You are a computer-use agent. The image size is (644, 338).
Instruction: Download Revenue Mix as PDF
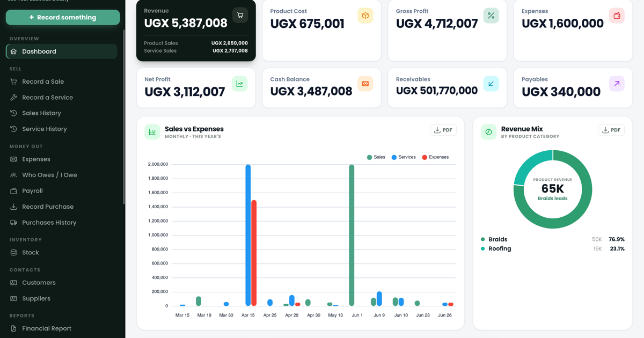611,130
